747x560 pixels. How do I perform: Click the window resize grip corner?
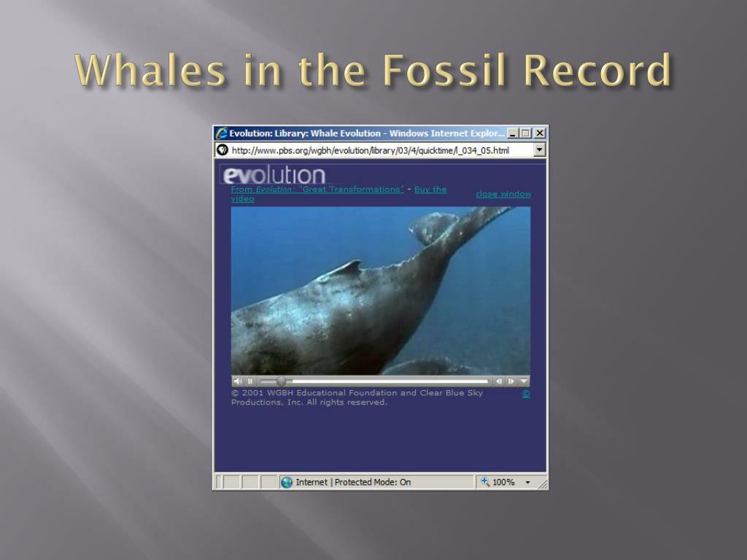coord(543,484)
